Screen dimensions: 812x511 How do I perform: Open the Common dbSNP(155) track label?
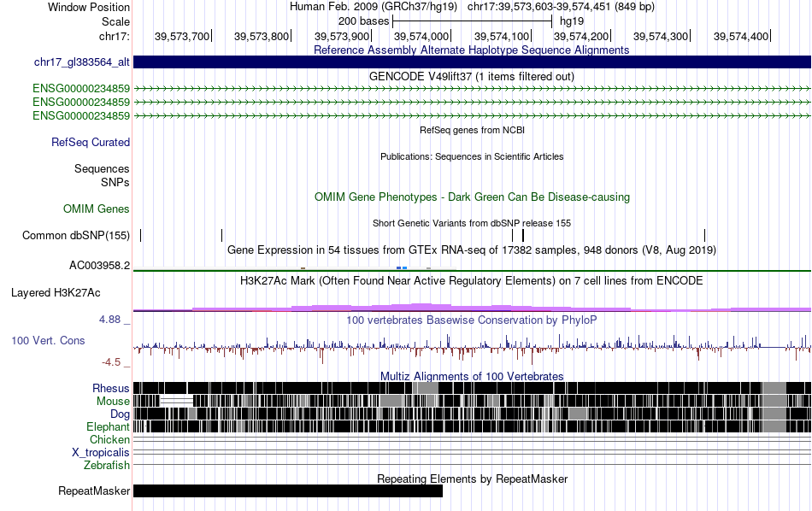[76, 236]
